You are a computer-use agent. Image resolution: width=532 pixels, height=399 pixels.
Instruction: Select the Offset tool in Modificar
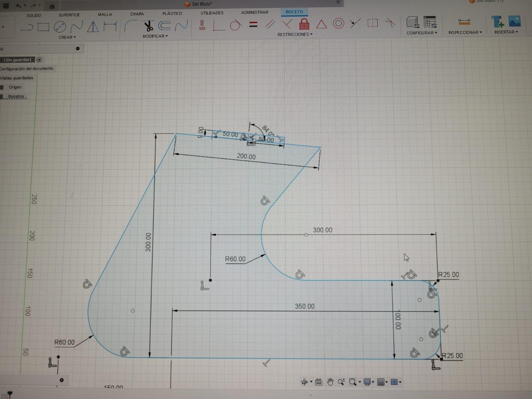pyautogui.click(x=165, y=25)
